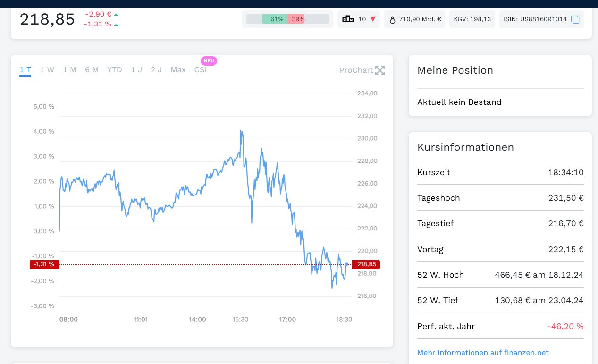The width and height of the screenshot is (598, 364).
Task: Click the red 218,85 price marker on chart
Action: [x=366, y=264]
